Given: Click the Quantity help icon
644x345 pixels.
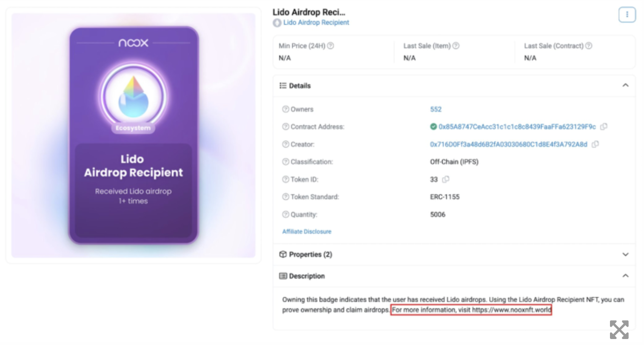Looking at the screenshot, I should 285,214.
